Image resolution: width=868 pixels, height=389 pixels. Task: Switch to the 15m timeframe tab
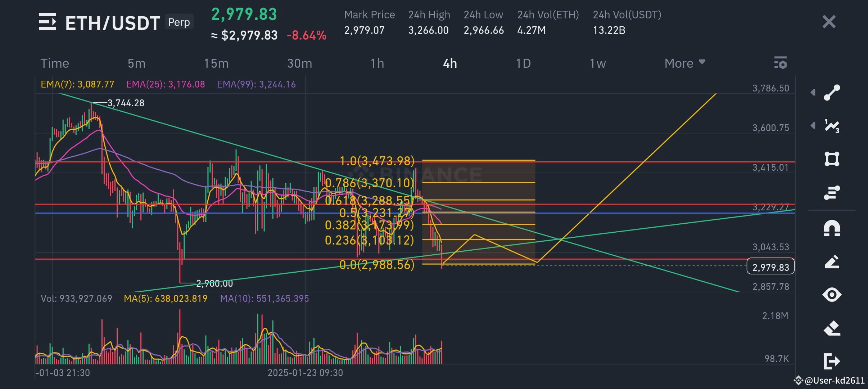[216, 63]
